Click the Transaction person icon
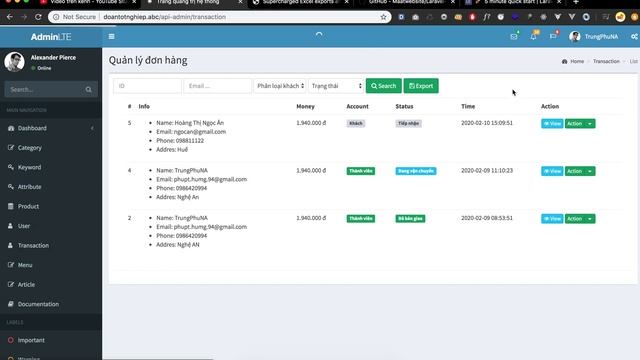Viewport: 640px width, 360px height. tap(11, 245)
